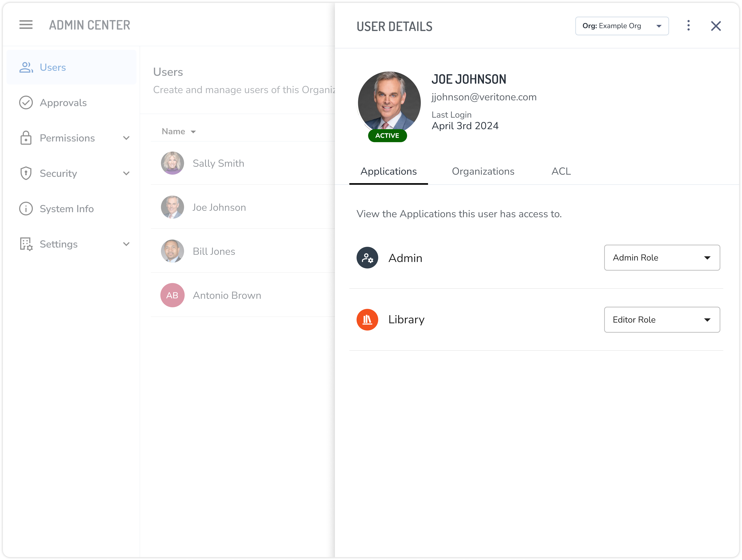
Task: Switch to the Organizations tab
Action: coord(483,171)
